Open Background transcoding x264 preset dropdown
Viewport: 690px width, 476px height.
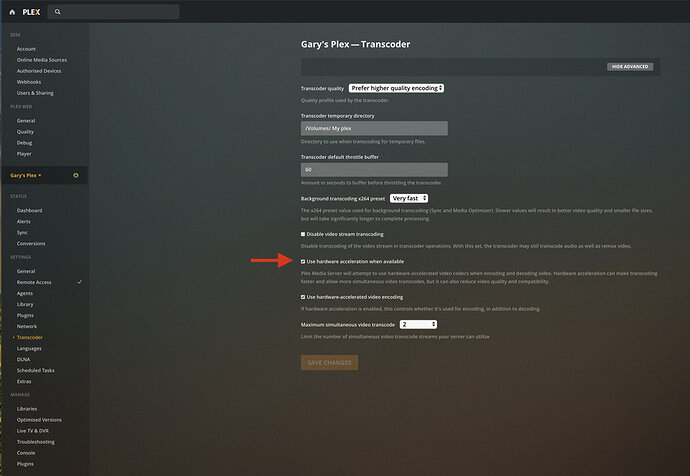409,198
